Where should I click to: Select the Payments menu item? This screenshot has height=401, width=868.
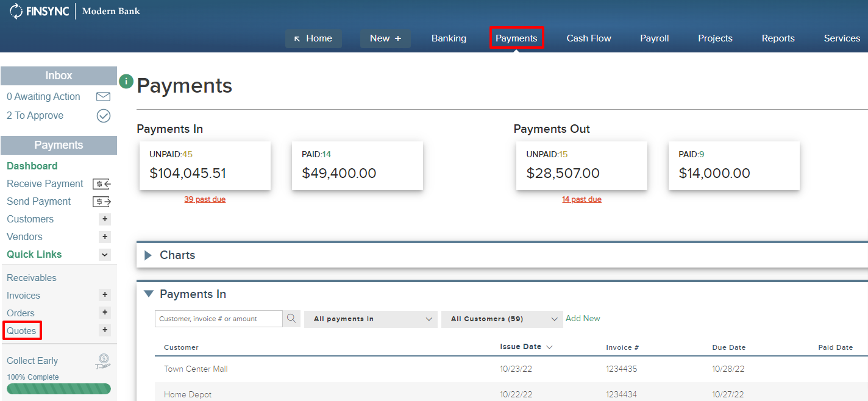[x=516, y=38]
